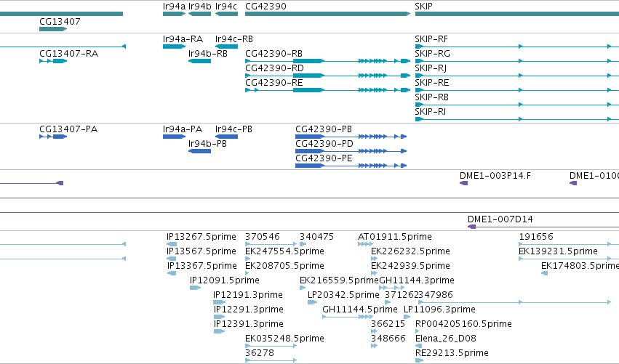Select the SKIP-RE transcript
Screen dimensions: 619x364
click(x=517, y=90)
